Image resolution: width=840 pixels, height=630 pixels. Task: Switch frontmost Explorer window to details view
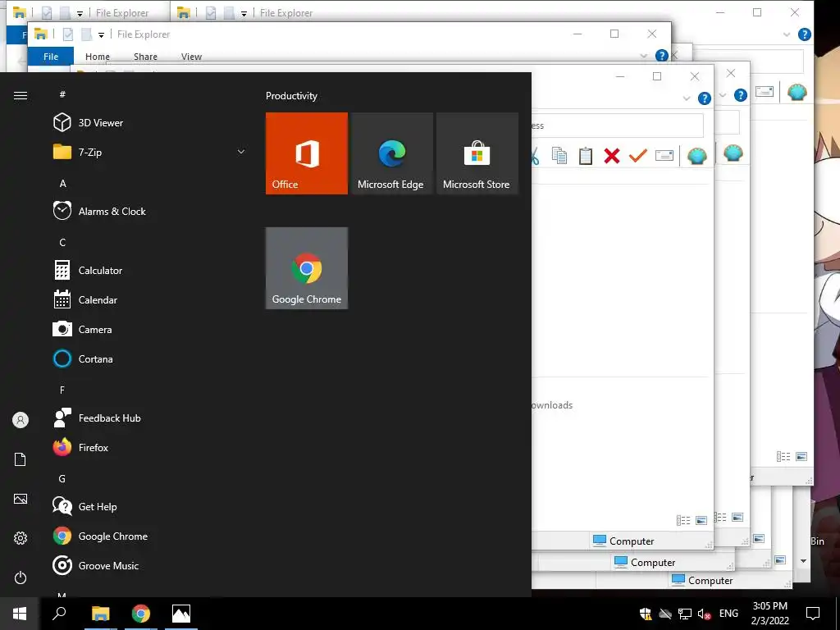coord(683,520)
